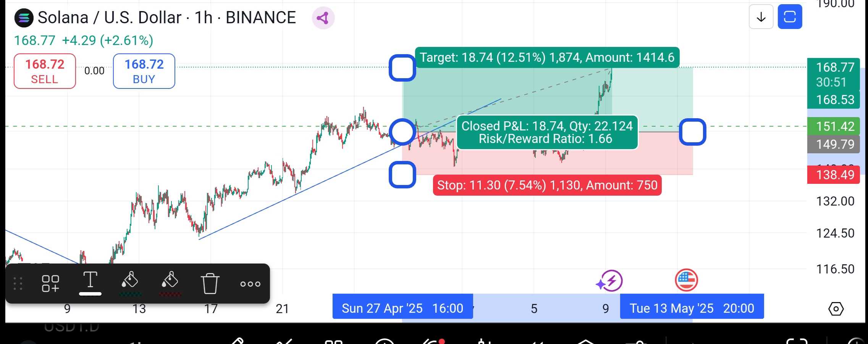Image resolution: width=868 pixels, height=344 pixels.
Task: Tap the US flag economic event icon
Action: 686,280
